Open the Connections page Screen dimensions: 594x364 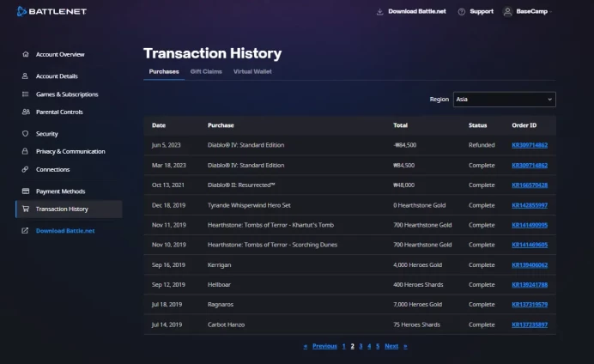pyautogui.click(x=52, y=169)
